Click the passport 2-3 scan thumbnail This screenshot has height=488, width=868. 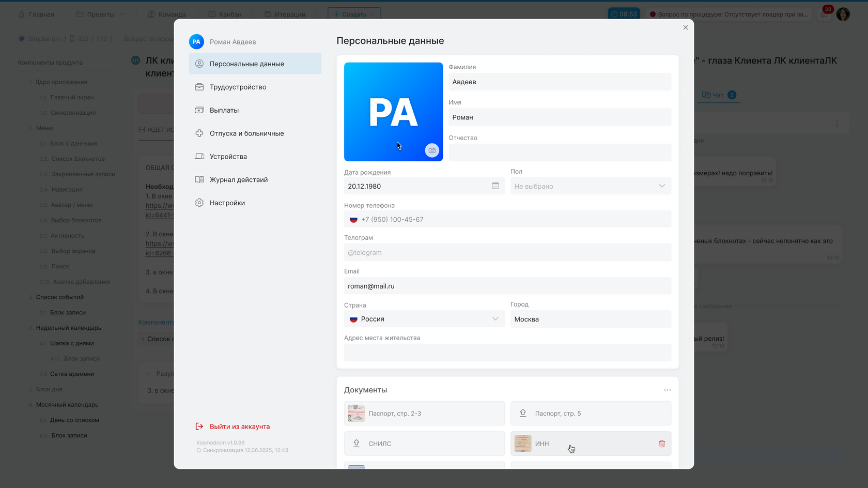[x=357, y=414]
